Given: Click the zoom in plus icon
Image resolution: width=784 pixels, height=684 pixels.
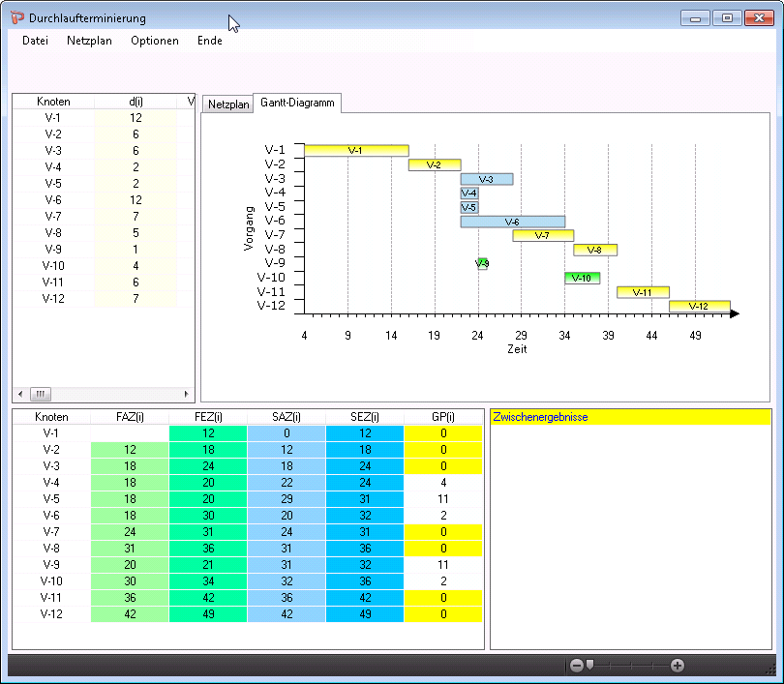Looking at the screenshot, I should (678, 666).
